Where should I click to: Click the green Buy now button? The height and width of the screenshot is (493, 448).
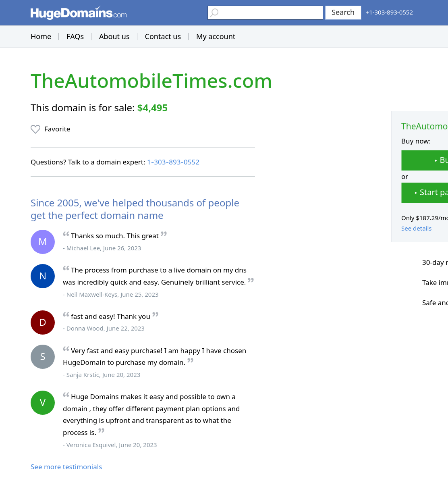coord(425,160)
